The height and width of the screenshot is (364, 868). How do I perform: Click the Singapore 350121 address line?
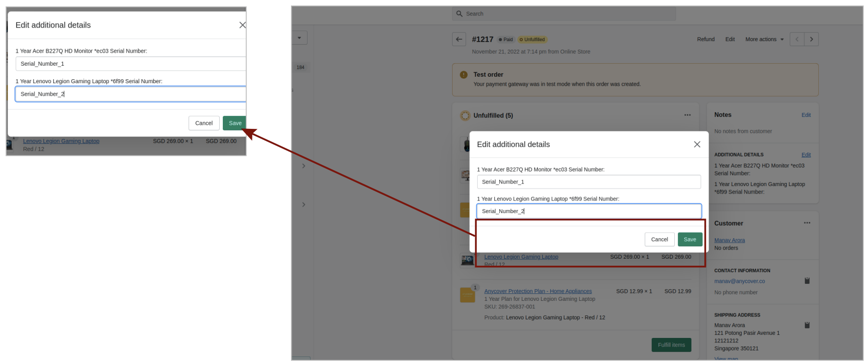pos(736,348)
